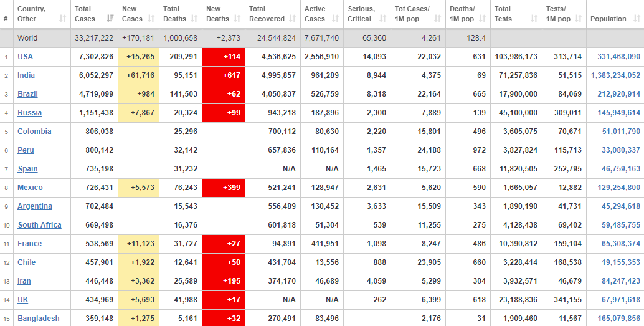Click Brazil population 212,920,914 link
Image resolution: width=644 pixels, height=326 pixels.
point(618,94)
